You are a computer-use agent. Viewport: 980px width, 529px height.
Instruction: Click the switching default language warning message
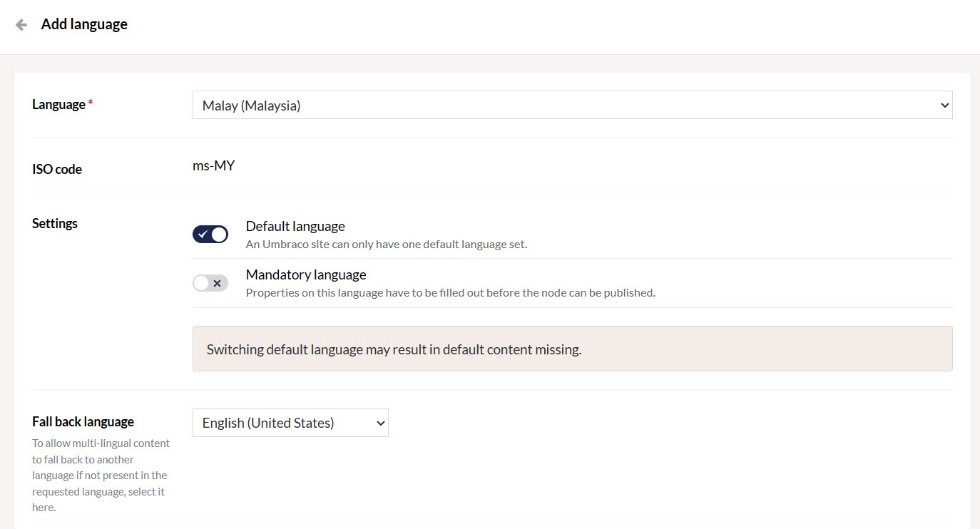[x=572, y=349]
